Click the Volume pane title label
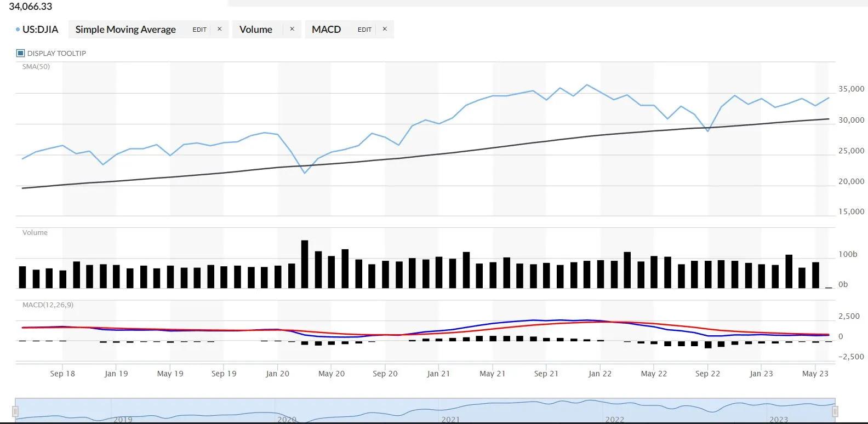 coord(35,233)
